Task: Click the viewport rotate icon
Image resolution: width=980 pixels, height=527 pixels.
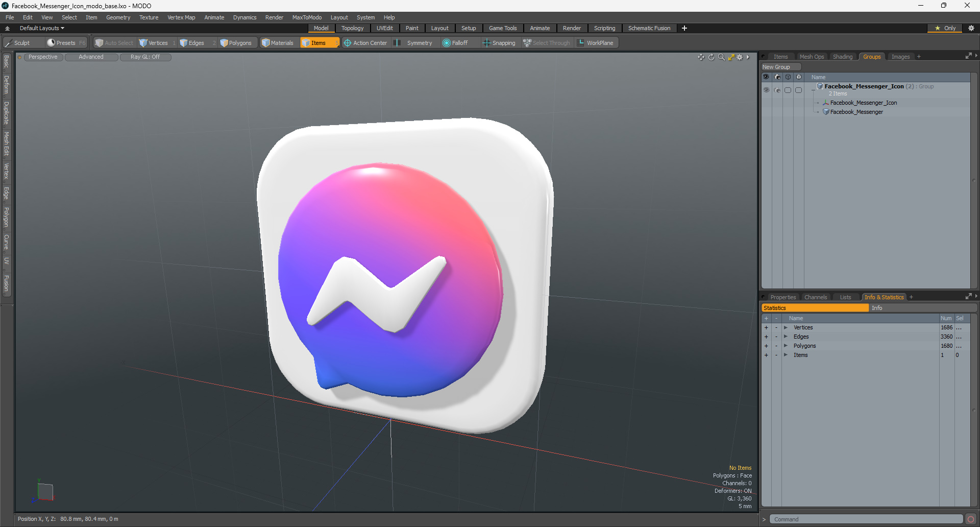Action: (x=712, y=57)
